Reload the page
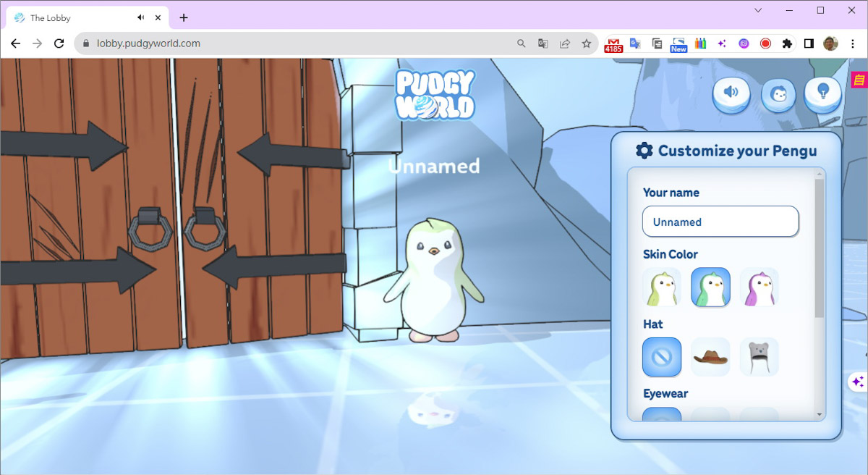Viewport: 868px width, 475px height. pyautogui.click(x=59, y=43)
